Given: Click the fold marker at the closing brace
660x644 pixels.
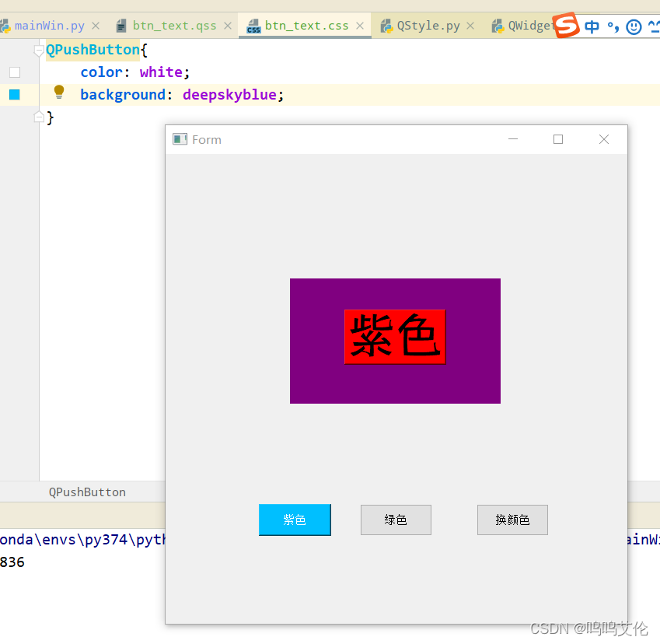Looking at the screenshot, I should [x=39, y=116].
